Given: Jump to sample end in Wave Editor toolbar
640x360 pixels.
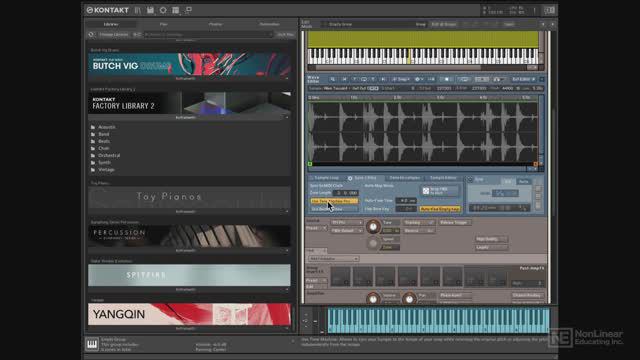Looking at the screenshot, I should coord(382,79).
